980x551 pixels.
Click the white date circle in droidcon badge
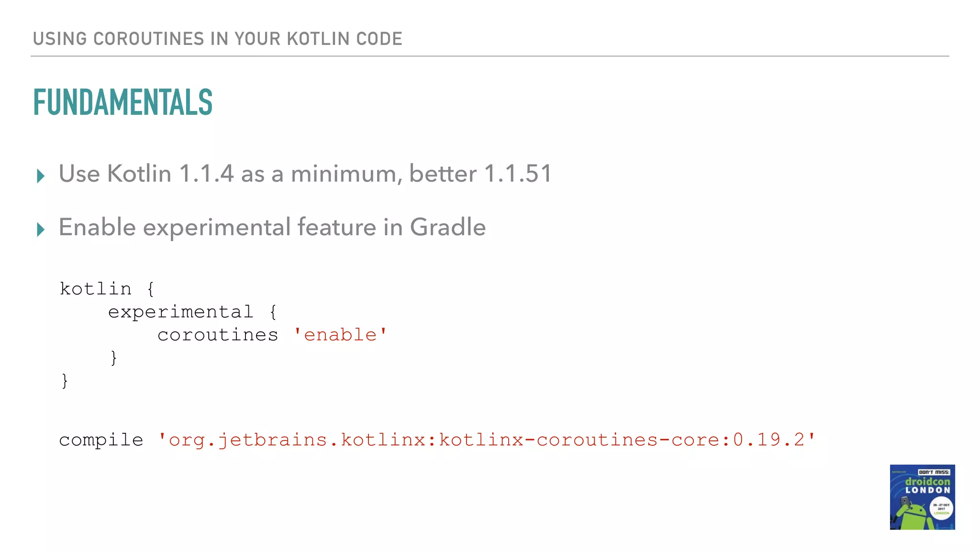941,508
